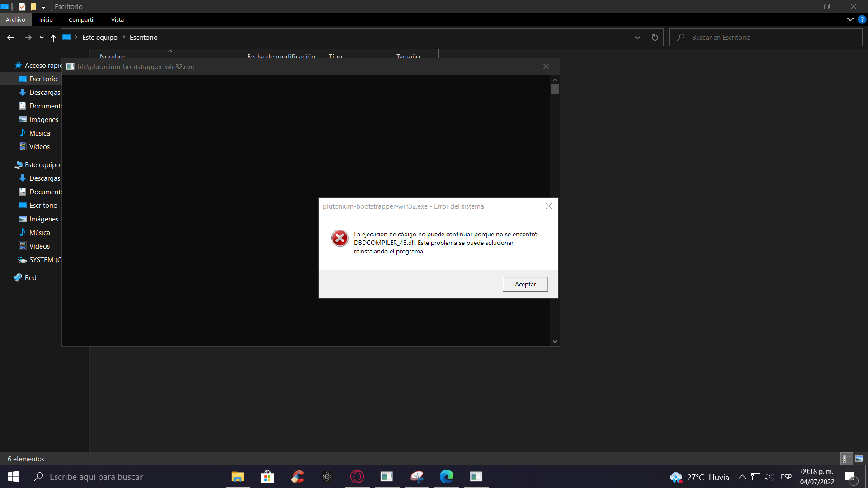Open the Vista ribbon tab

(117, 19)
